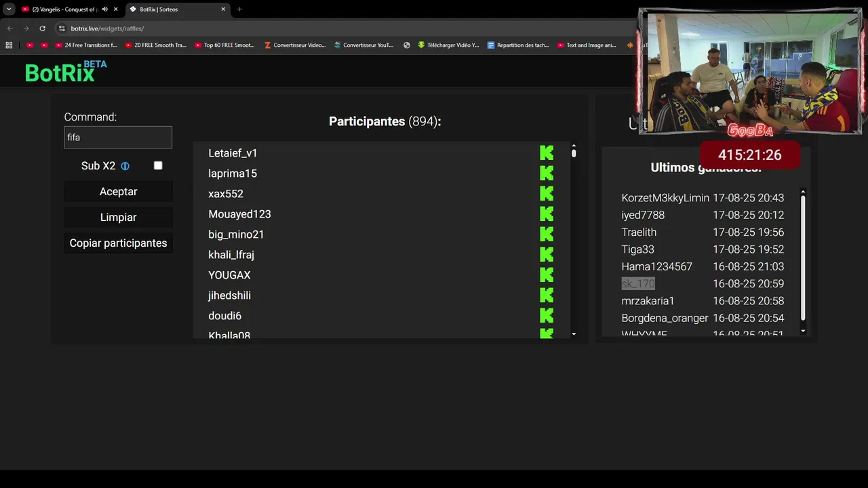Click the Sub X2 info icon
The image size is (868, 488).
point(125,166)
